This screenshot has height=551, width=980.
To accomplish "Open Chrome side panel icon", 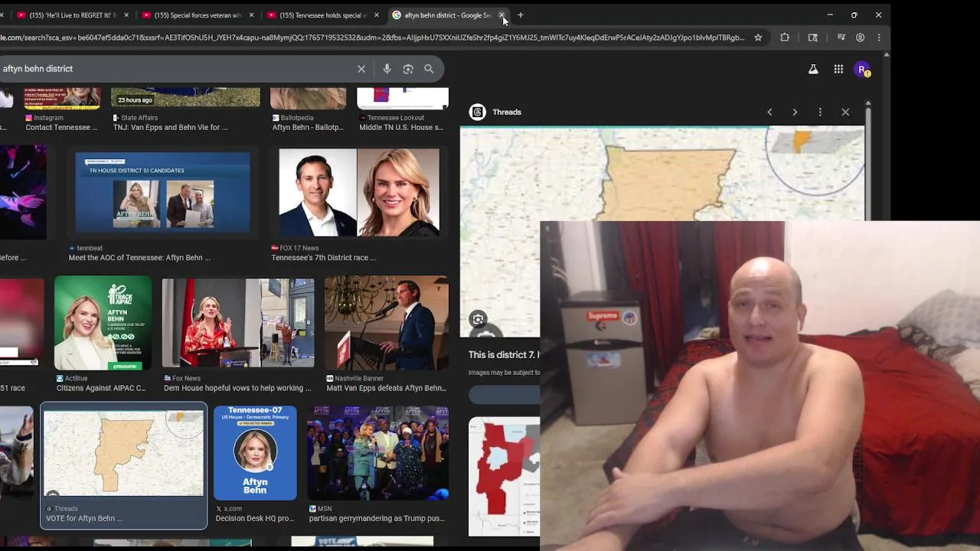I will [813, 37].
